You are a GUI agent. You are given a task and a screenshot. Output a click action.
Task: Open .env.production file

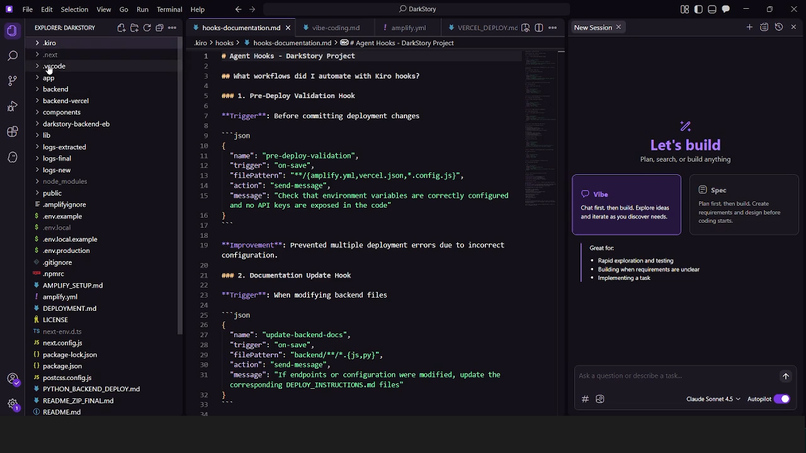click(x=103, y=251)
